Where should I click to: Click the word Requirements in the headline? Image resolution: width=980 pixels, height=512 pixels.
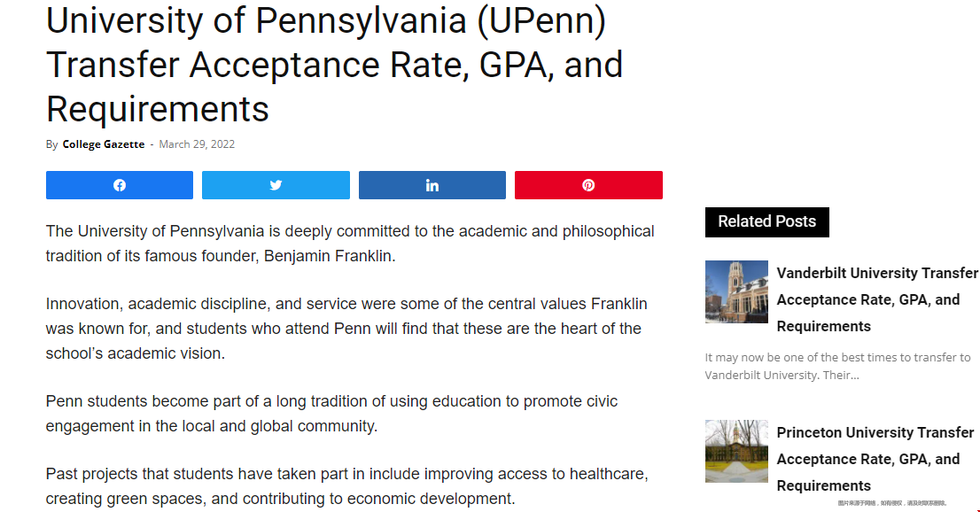158,109
